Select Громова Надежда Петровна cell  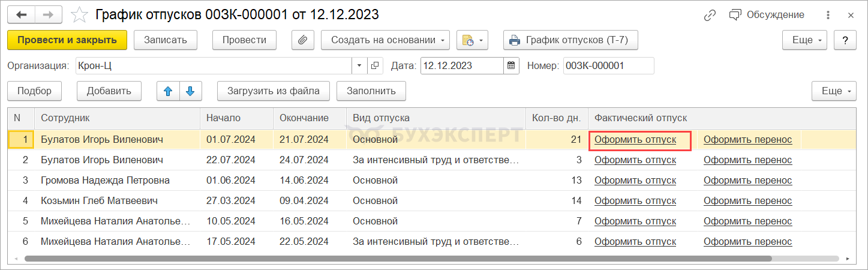point(117,181)
